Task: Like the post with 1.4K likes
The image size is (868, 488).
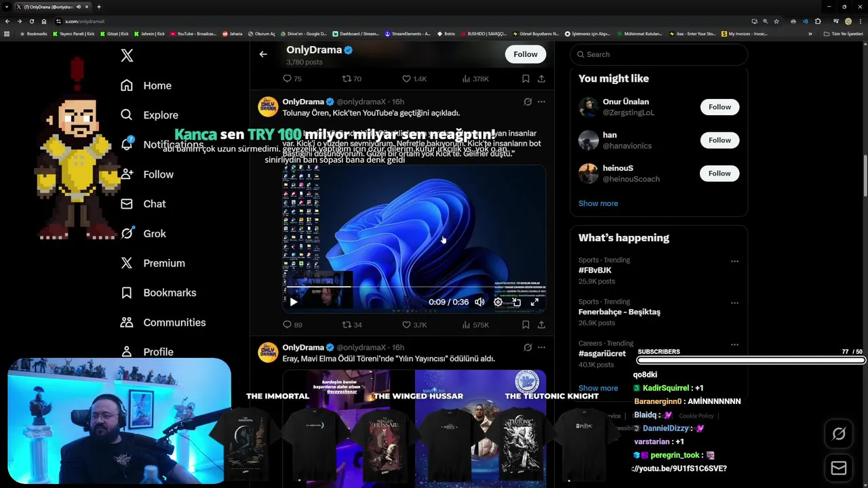Action: click(x=414, y=79)
